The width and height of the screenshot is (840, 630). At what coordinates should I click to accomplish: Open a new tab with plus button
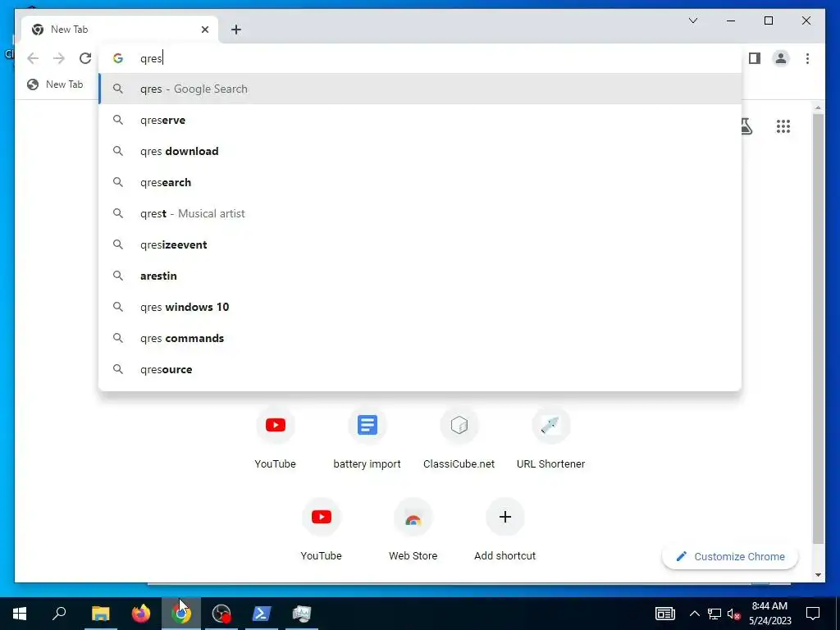(236, 30)
